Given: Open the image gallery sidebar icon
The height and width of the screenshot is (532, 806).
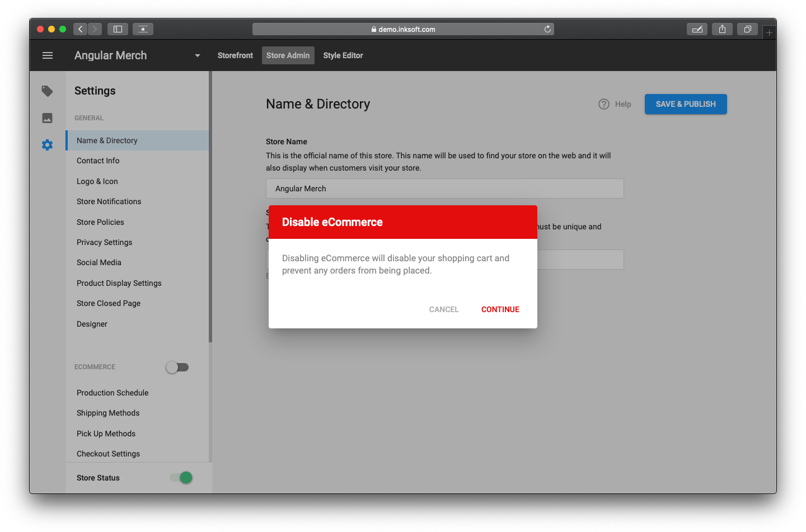Looking at the screenshot, I should coord(48,118).
